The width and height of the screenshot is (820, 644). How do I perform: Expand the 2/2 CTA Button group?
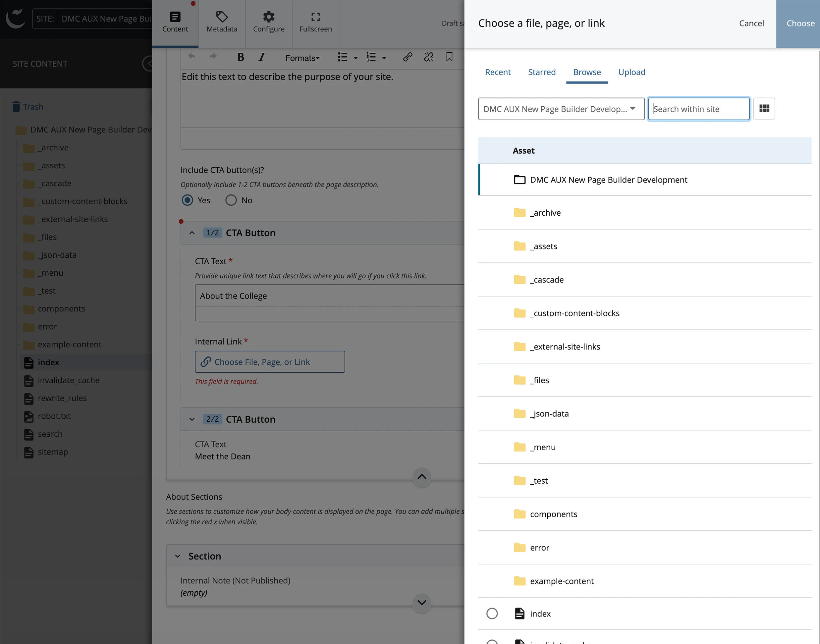click(192, 419)
